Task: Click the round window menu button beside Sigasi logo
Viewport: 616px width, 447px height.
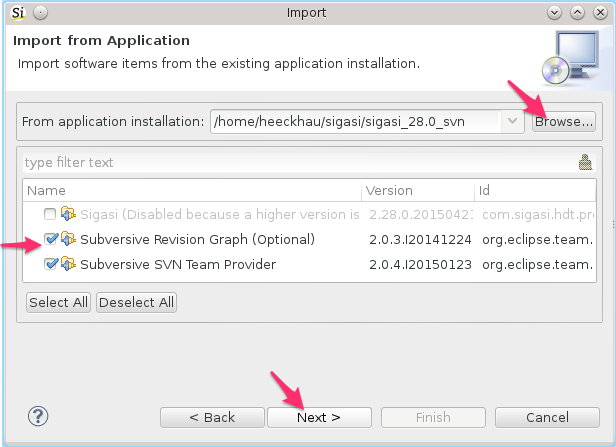Action: 40,13
